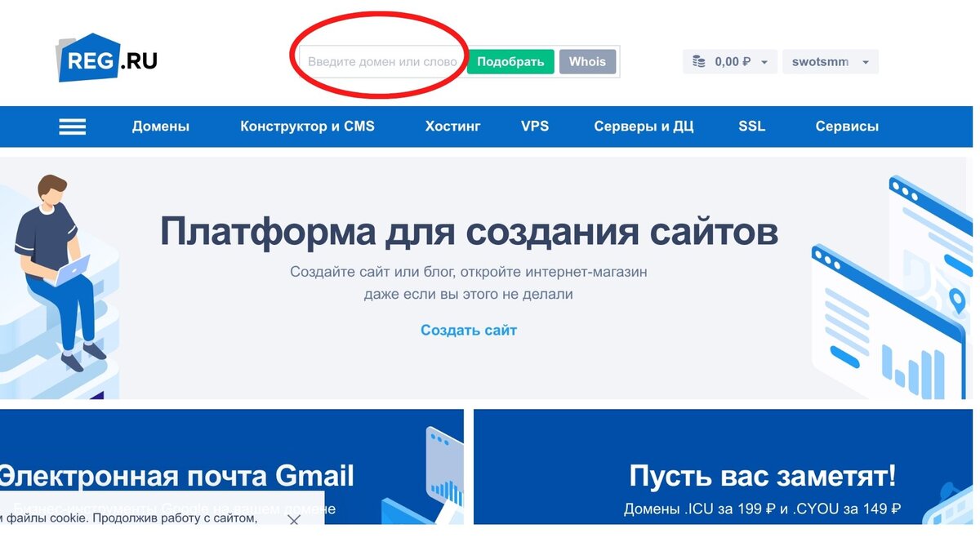Click the REG.RU logo
Image resolution: width=980 pixels, height=551 pixels.
pyautogui.click(x=106, y=57)
